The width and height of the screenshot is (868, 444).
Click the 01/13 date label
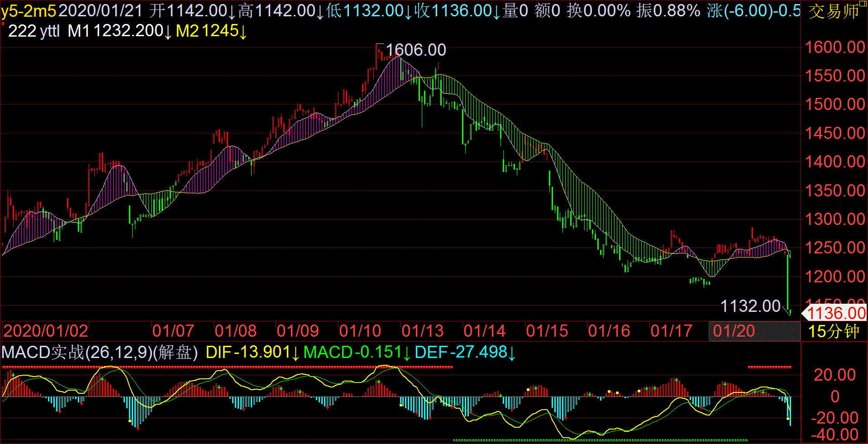(x=422, y=331)
